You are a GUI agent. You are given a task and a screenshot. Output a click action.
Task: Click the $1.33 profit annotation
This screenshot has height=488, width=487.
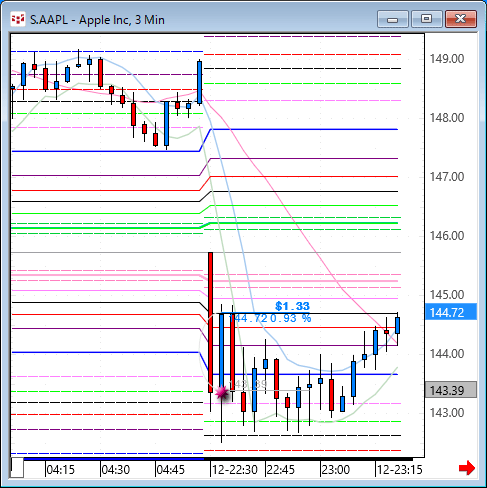pyautogui.click(x=292, y=306)
